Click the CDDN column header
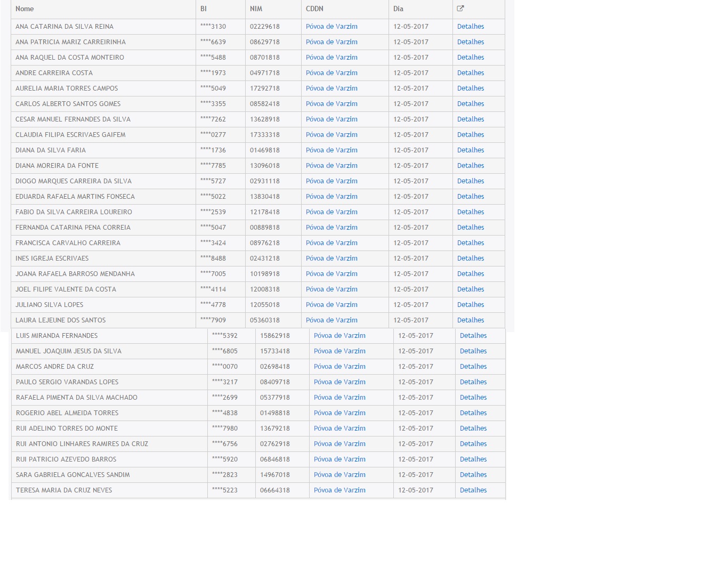 (x=314, y=9)
